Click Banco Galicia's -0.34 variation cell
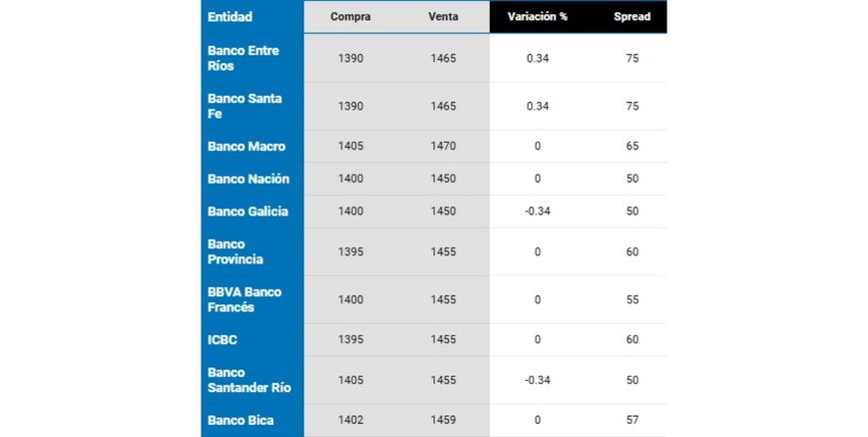 pyautogui.click(x=537, y=212)
